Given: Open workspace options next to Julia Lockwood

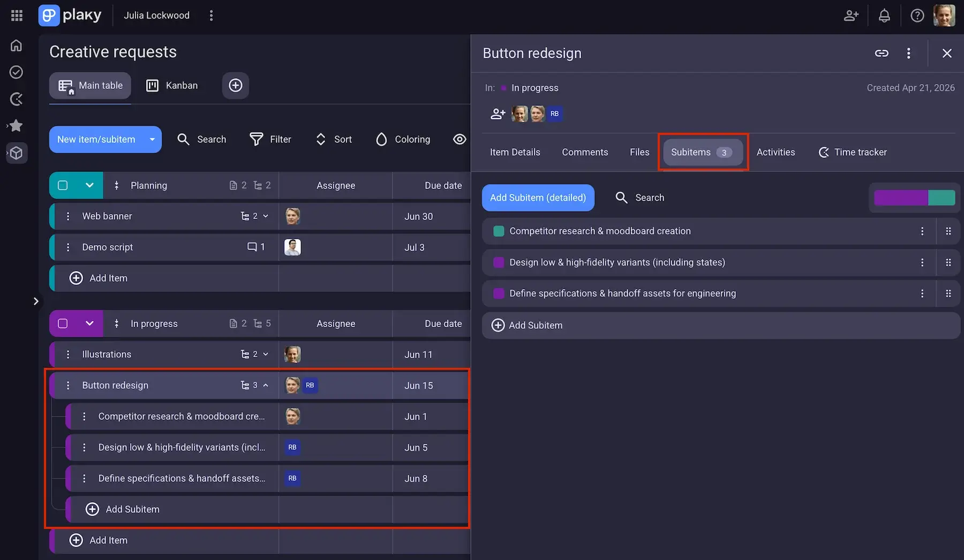Looking at the screenshot, I should 211,16.
